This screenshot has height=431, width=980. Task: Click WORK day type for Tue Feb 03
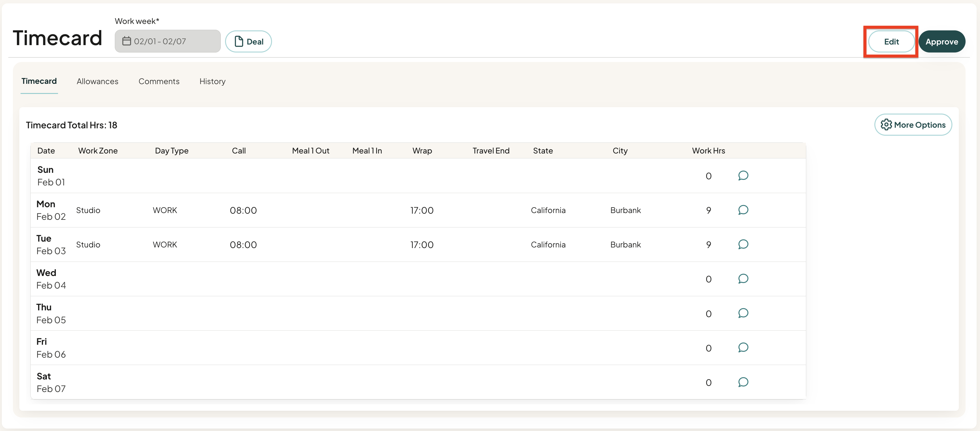165,244
